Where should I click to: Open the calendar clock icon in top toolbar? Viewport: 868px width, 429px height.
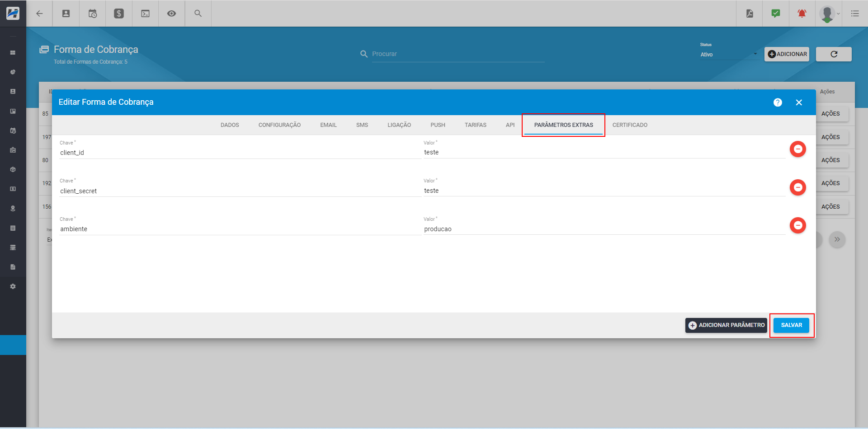tap(93, 14)
